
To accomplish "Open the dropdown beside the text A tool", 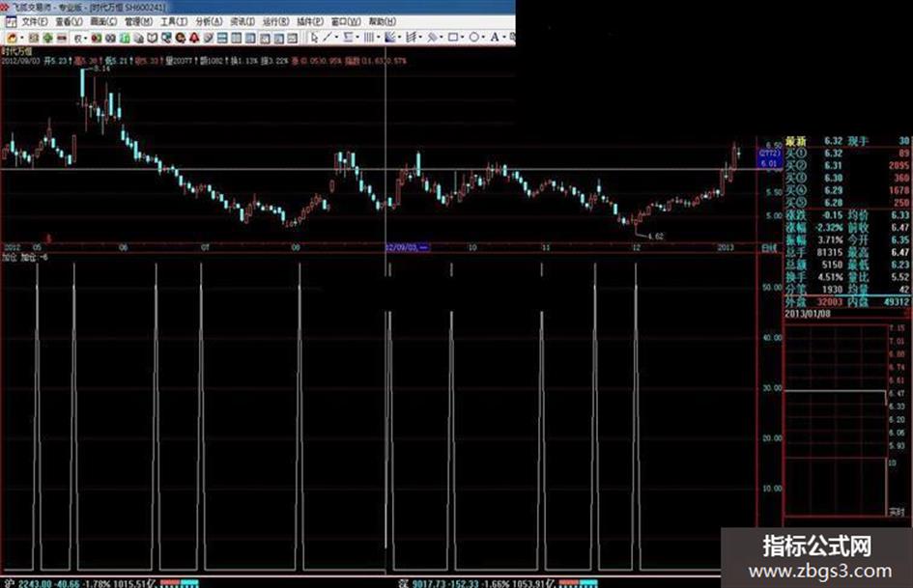I will (x=504, y=38).
